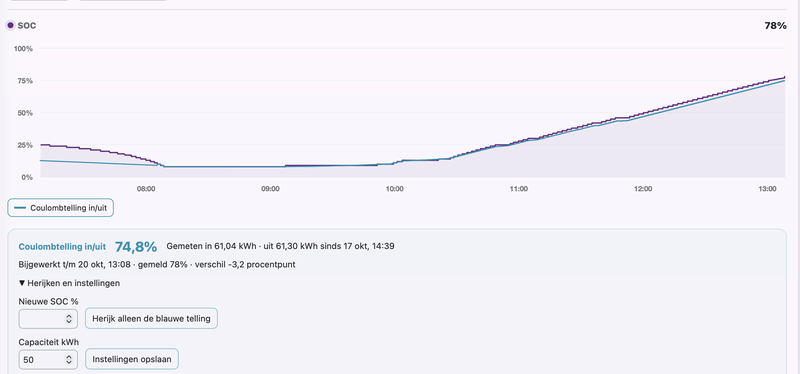Click the 78% value at chart top right
The image size is (800, 374).
(x=775, y=26)
